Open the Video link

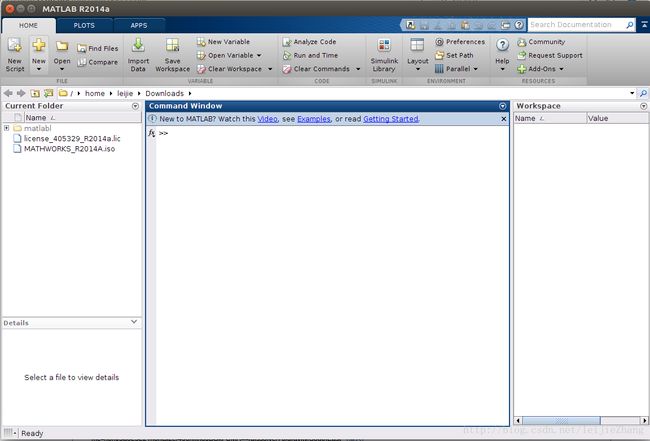(267, 119)
